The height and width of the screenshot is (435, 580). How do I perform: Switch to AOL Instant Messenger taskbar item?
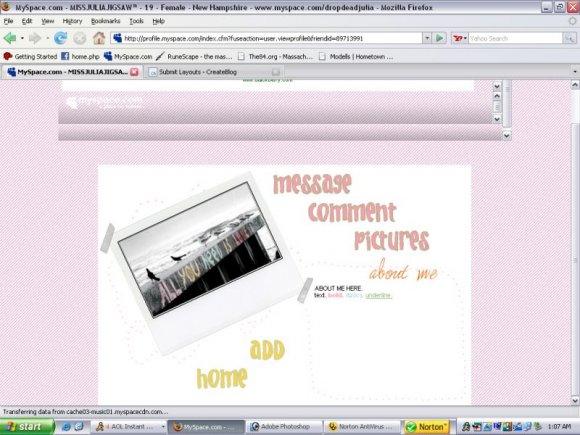129,426
